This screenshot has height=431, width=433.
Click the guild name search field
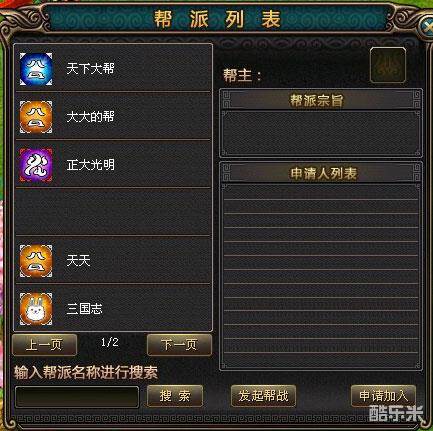[77, 397]
